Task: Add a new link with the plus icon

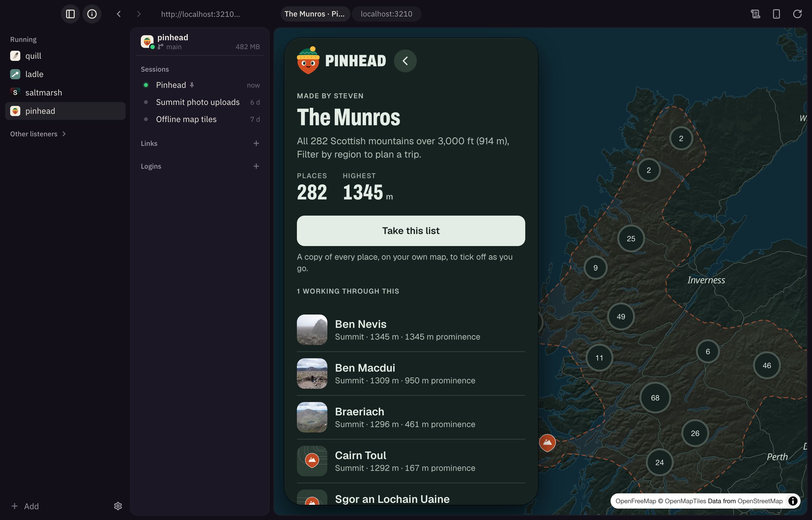Action: tap(256, 144)
